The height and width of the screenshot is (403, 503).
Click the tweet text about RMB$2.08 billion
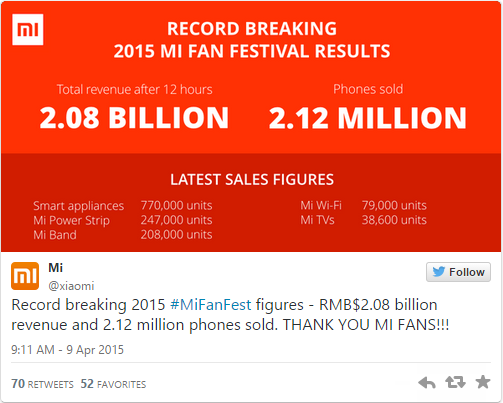click(230, 315)
